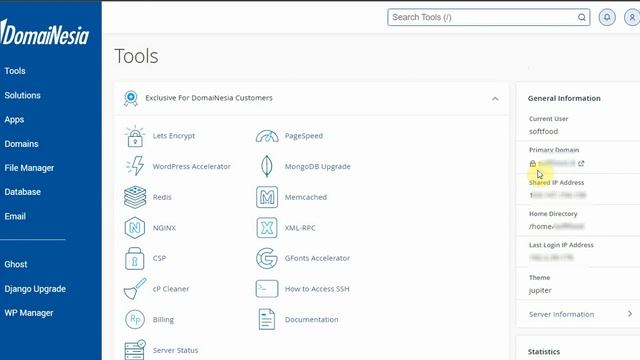
Task: Open WordPress Accelerator lightning icon
Action: (x=135, y=166)
